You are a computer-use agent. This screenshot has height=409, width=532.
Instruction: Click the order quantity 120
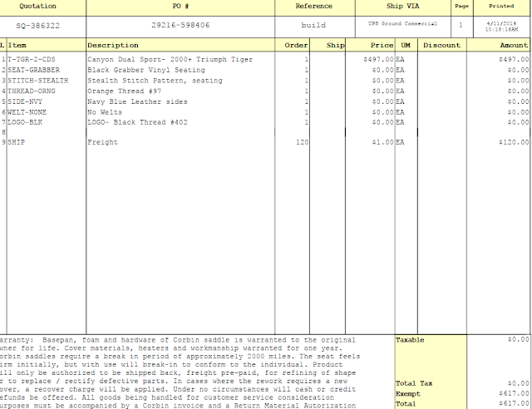pyautogui.click(x=302, y=142)
